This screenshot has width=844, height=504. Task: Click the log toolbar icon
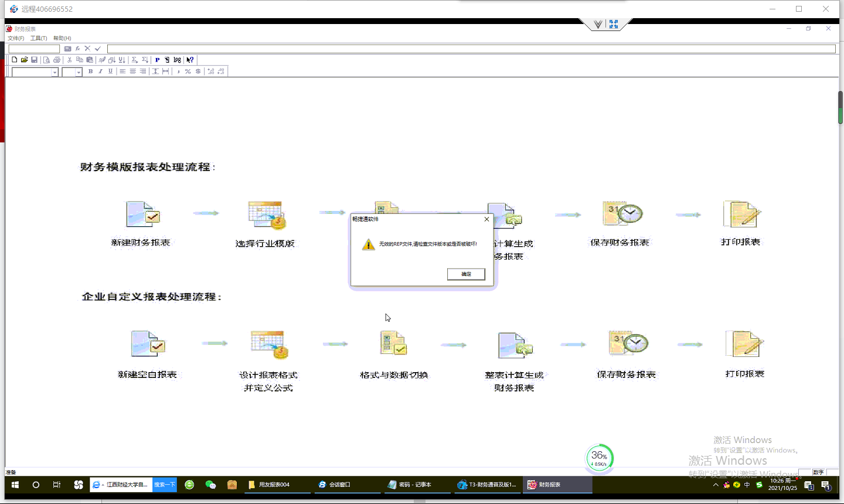pos(177,60)
